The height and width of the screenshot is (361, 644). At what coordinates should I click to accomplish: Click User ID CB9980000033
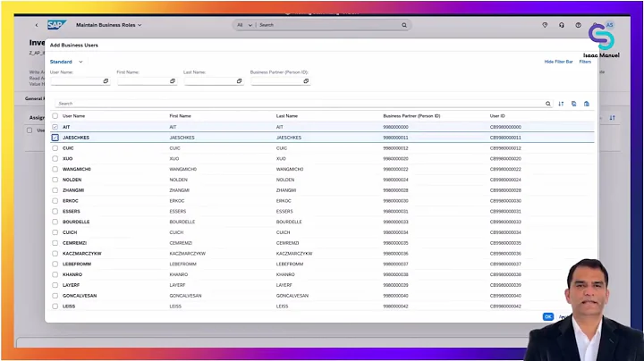tap(505, 222)
